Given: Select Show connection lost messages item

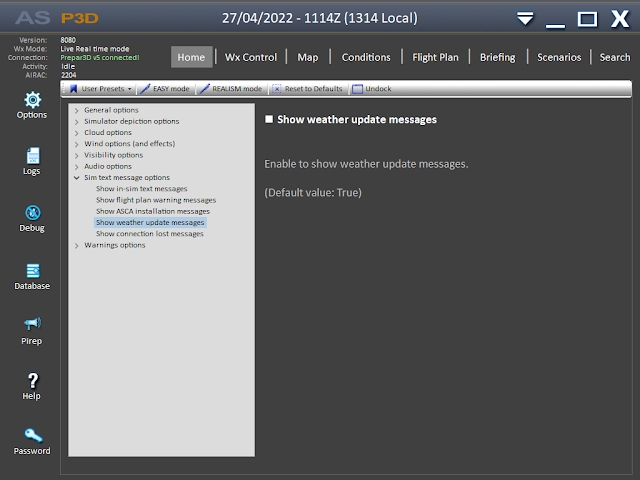Looking at the screenshot, I should click(149, 234).
